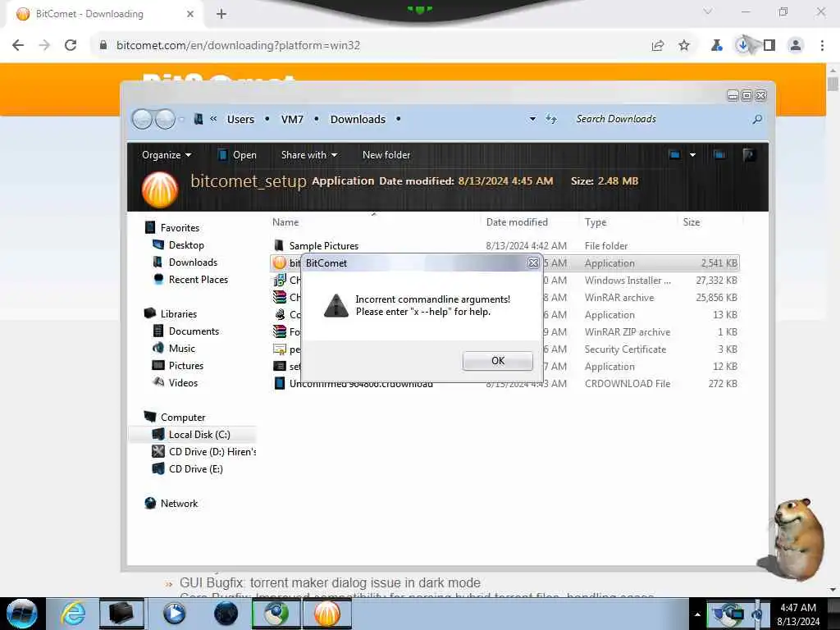Screen dimensions: 840x630
Task: Switch to Chrome taskbar icon
Action: coord(276,614)
